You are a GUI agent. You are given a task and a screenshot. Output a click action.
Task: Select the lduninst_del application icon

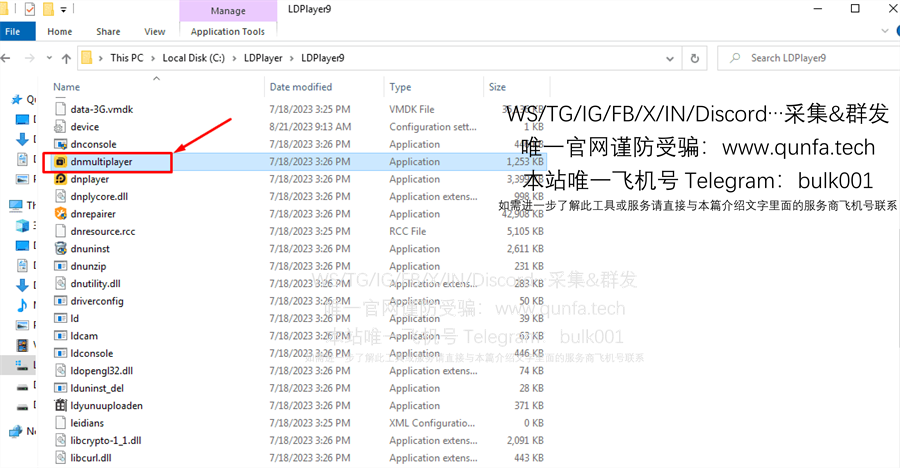pos(60,388)
